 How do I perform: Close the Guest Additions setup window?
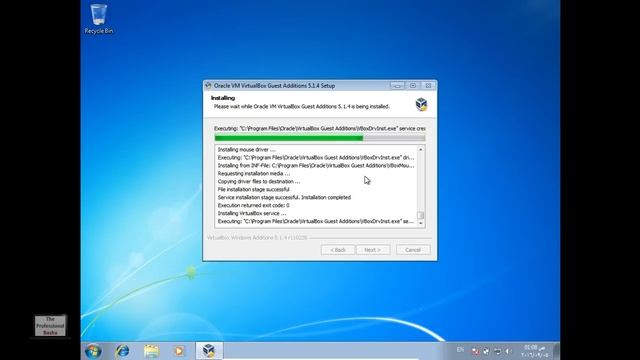[x=428, y=86]
